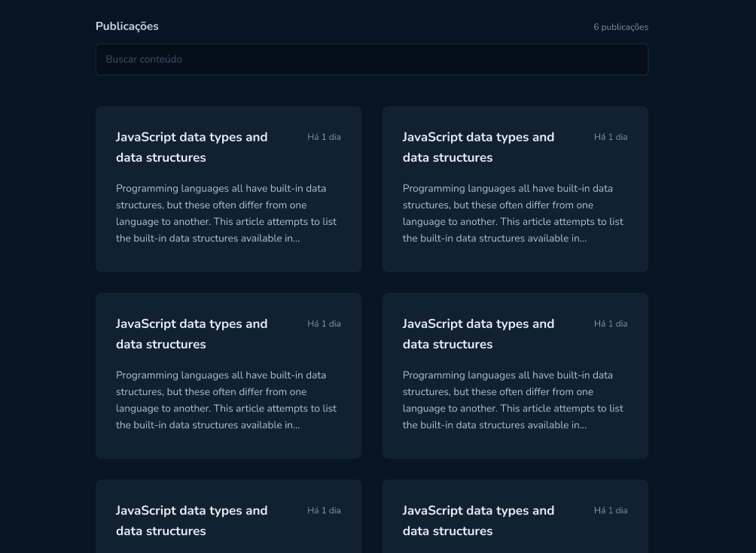Open the middle-right card's JavaScript data types title
The width and height of the screenshot is (756, 553).
pyautogui.click(x=478, y=334)
